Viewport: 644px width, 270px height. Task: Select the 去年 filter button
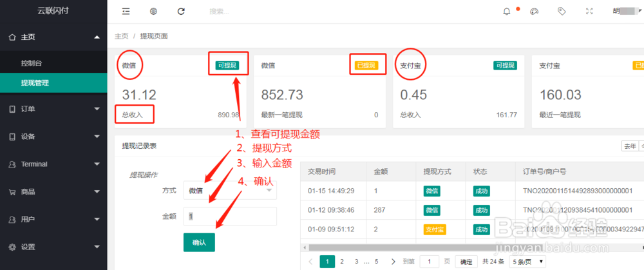630,146
